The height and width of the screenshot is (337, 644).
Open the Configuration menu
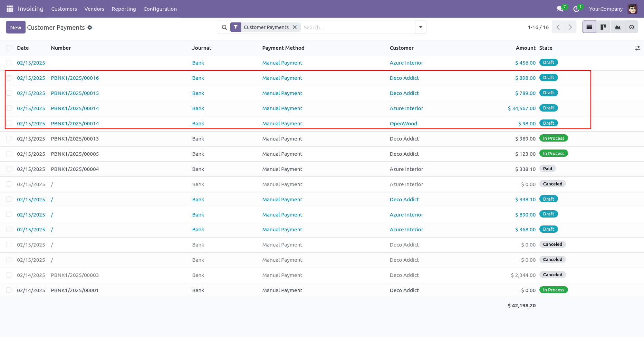[160, 9]
